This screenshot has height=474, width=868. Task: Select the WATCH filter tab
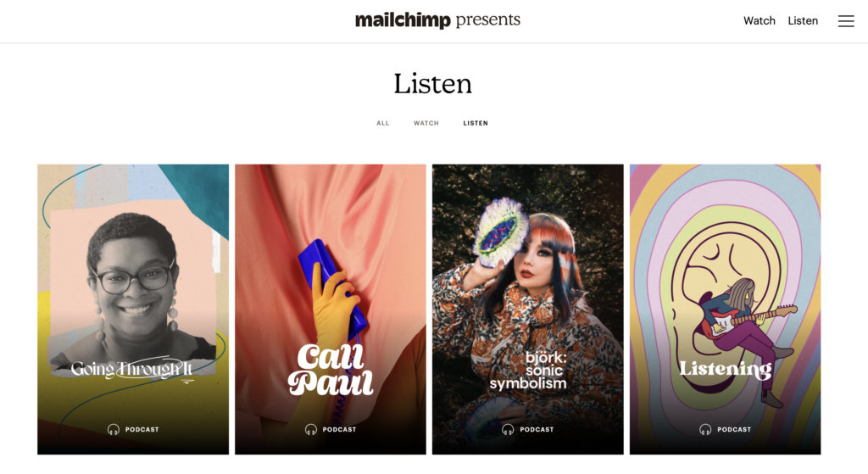pyautogui.click(x=426, y=124)
